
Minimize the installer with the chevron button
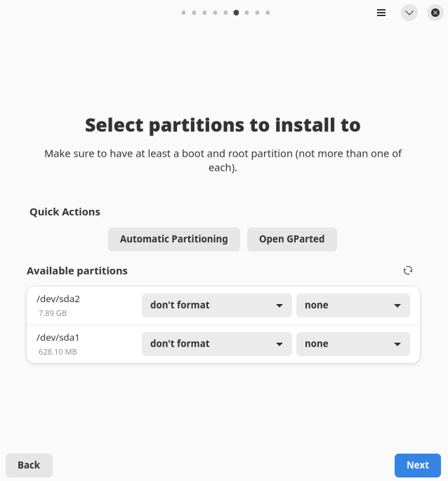pyautogui.click(x=409, y=13)
